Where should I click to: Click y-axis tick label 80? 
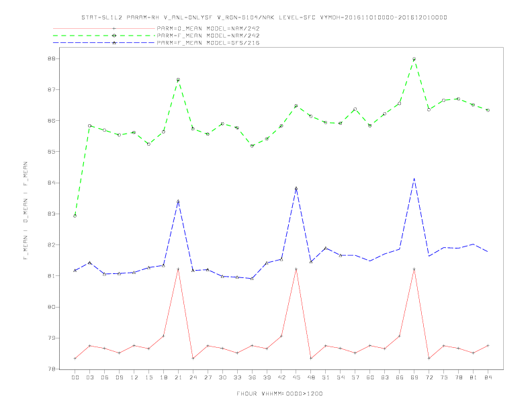click(x=51, y=307)
